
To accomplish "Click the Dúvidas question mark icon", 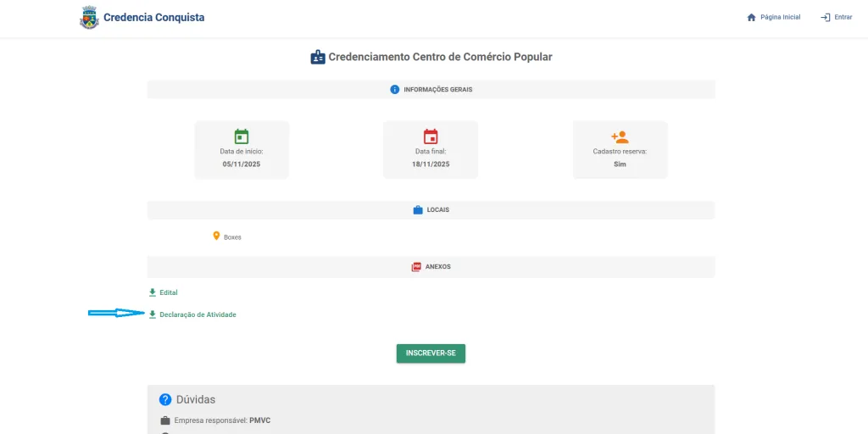I will 165,399.
